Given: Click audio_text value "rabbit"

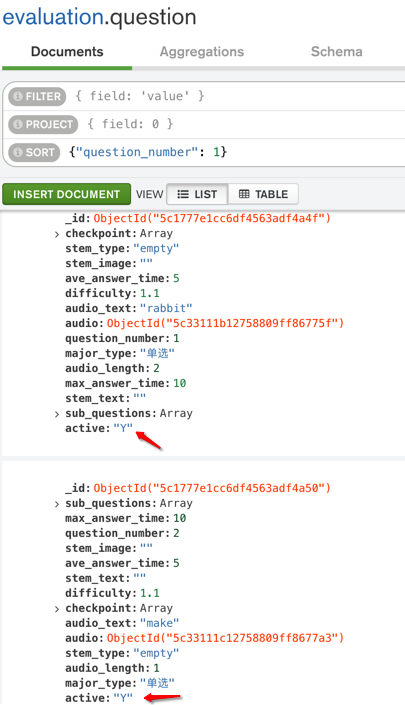Looking at the screenshot, I should [x=166, y=308].
